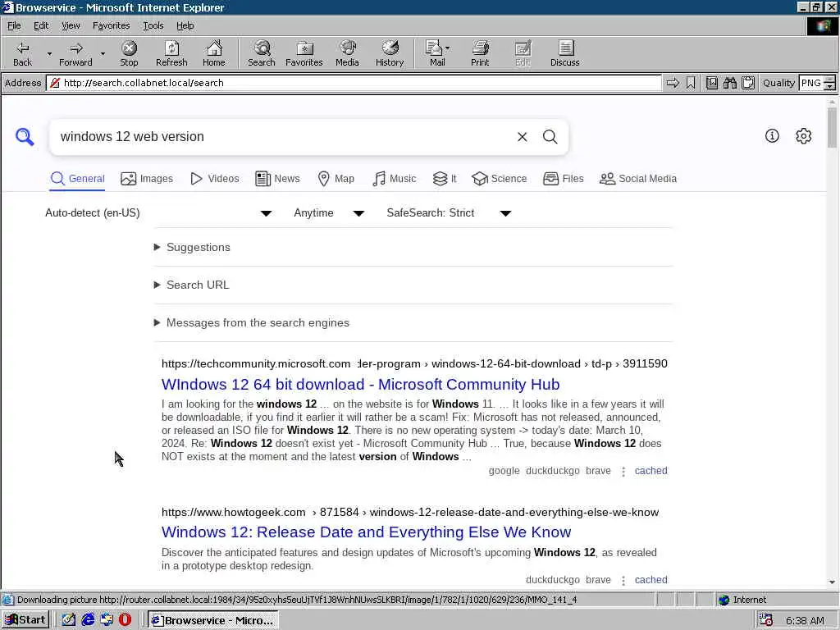This screenshot has height=630, width=840.
Task: Click the three-dot menu of the Microsoft Community Hub result
Action: click(623, 472)
